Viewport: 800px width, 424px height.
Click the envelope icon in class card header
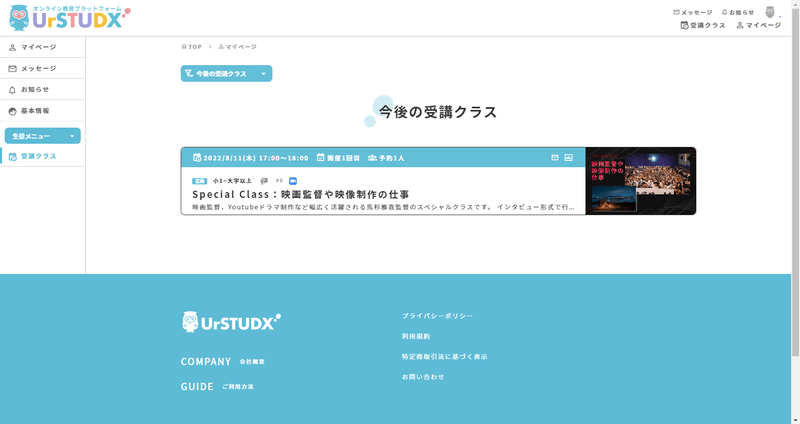(x=555, y=158)
